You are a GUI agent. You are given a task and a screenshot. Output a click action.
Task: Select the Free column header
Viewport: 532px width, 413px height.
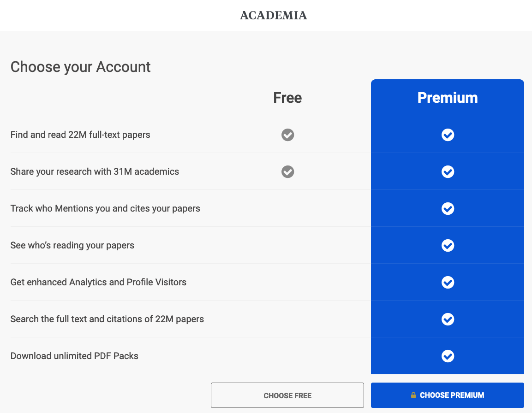tap(287, 98)
